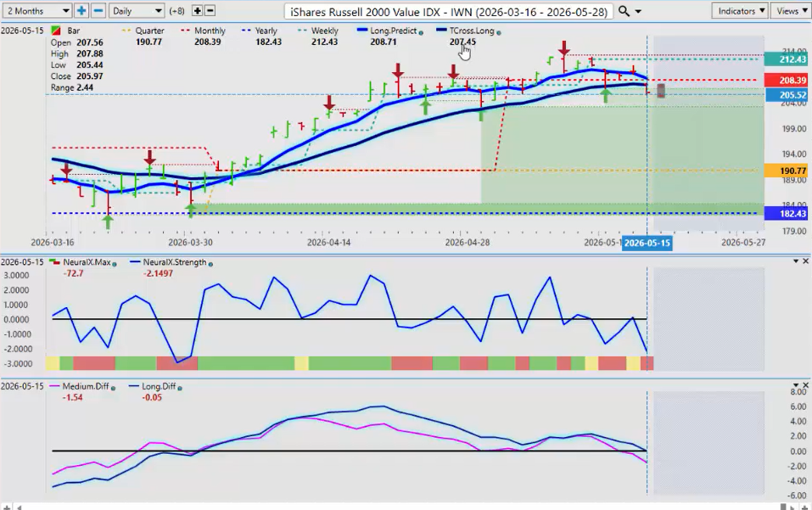Open symbol search with the magnifier icon

pos(624,11)
